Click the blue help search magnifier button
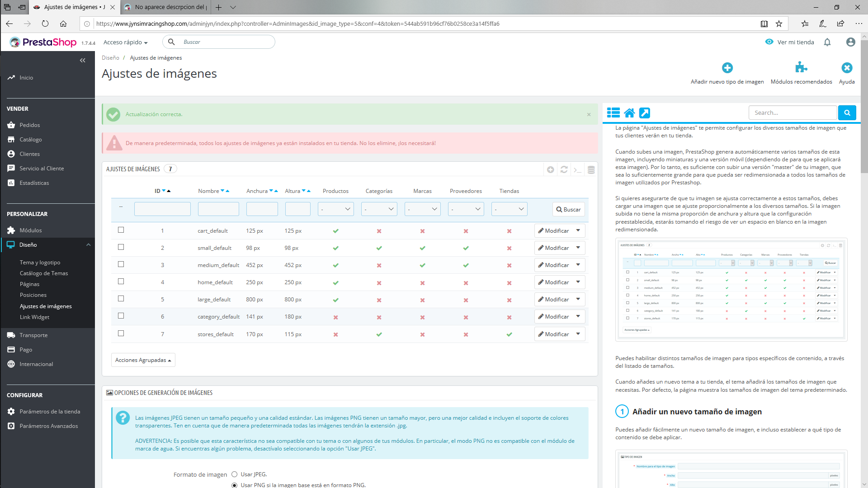Viewport: 868px width, 488px height. [x=847, y=113]
